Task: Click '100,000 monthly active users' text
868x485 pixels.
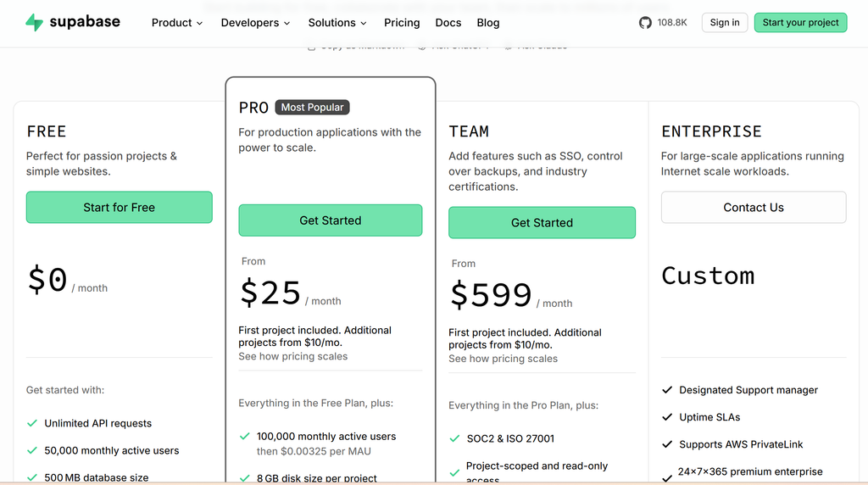Action: [x=326, y=437]
